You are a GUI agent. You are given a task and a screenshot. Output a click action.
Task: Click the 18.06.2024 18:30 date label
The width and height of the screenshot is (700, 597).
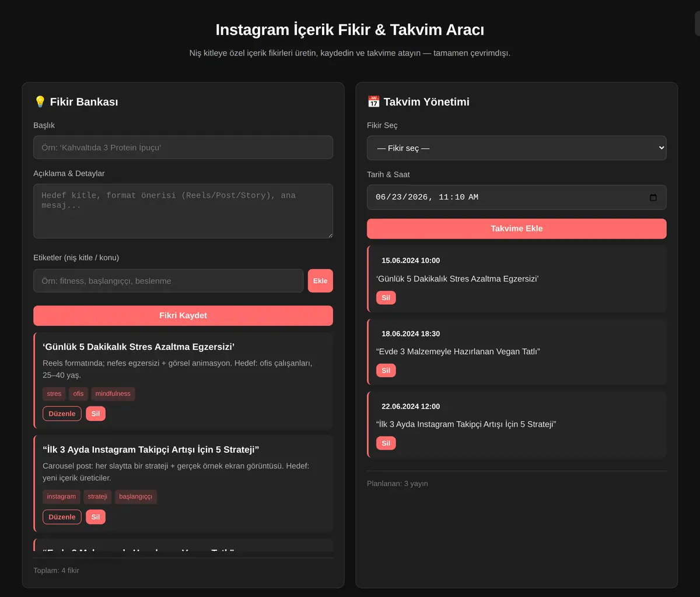click(x=411, y=334)
